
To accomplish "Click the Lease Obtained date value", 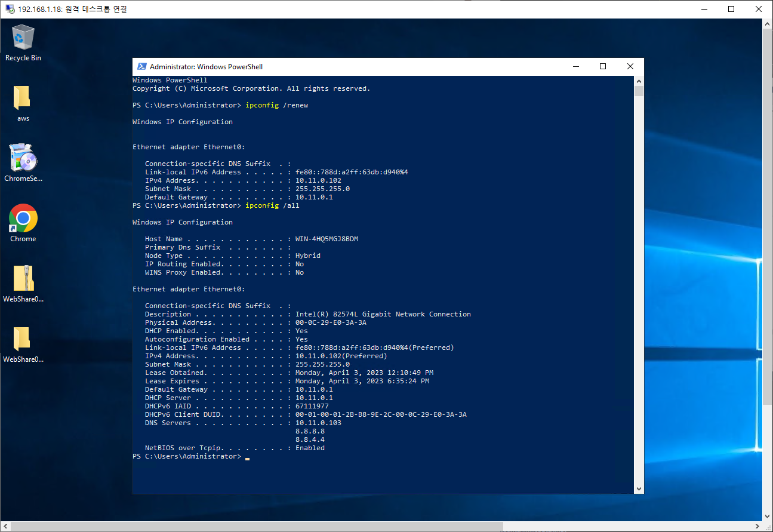I will point(364,373).
